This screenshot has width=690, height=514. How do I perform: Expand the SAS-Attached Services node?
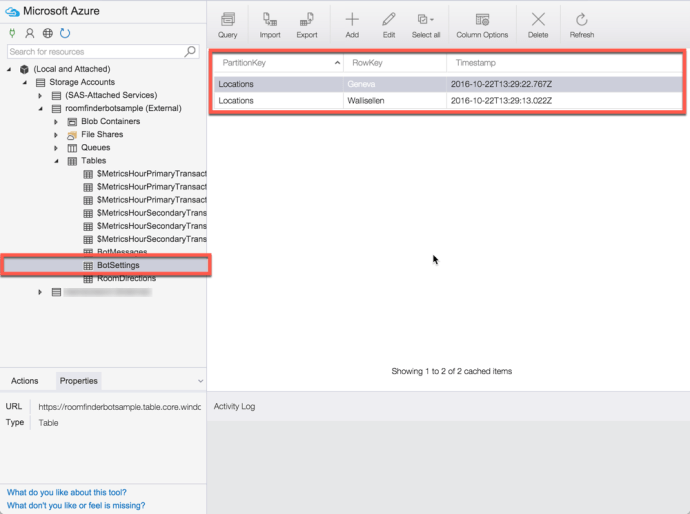41,96
